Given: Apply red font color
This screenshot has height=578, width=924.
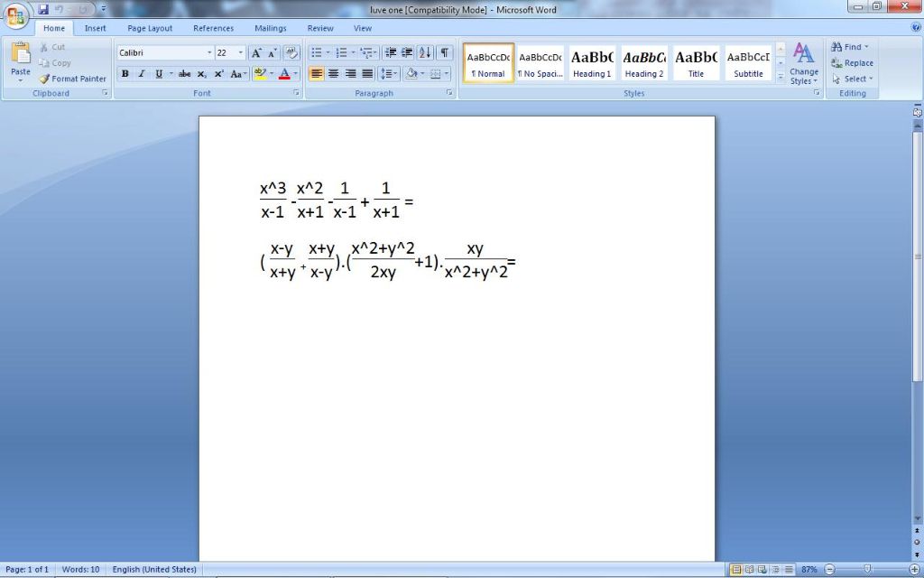Looking at the screenshot, I should click(x=284, y=74).
